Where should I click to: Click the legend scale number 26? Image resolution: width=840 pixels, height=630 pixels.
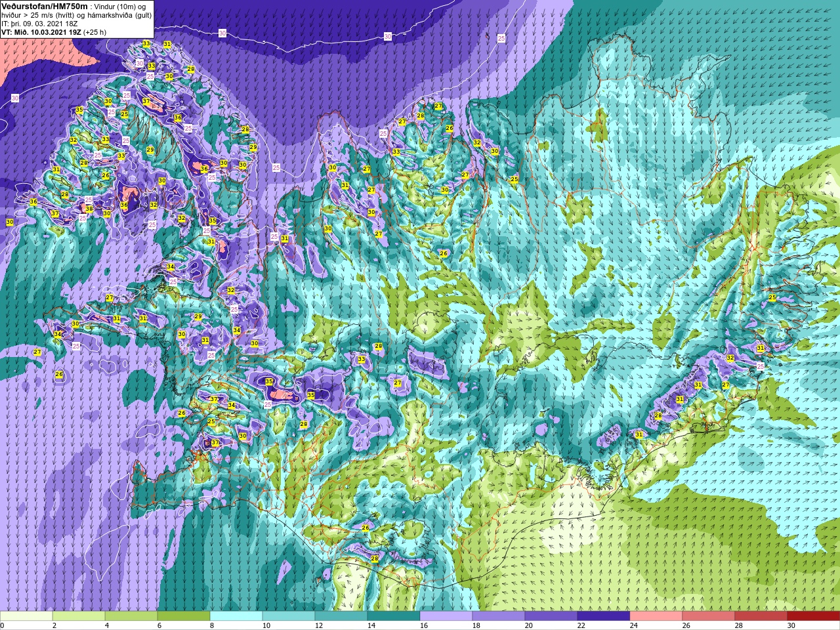pyautogui.click(x=686, y=625)
